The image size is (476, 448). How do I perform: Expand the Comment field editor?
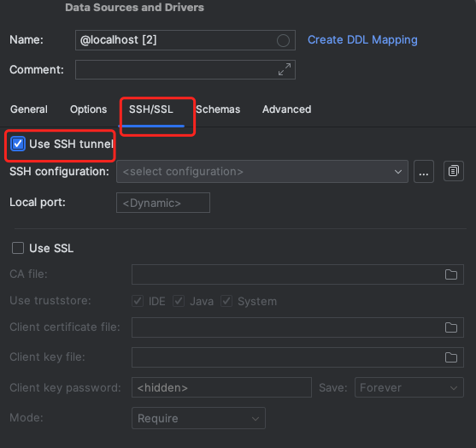point(285,69)
